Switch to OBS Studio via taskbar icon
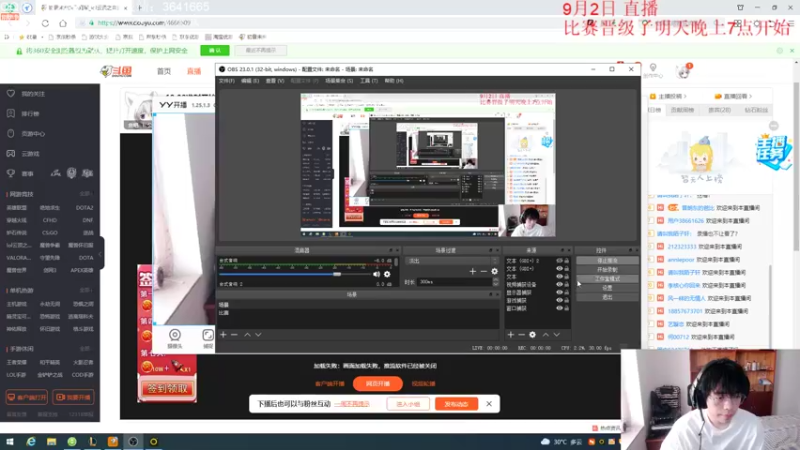800x450 pixels. 133,442
